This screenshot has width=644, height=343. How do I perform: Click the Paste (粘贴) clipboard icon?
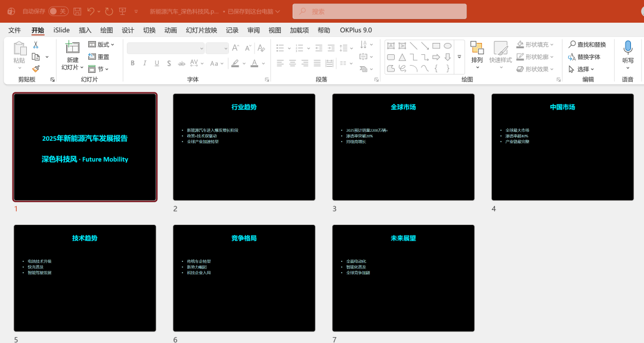coord(19,48)
